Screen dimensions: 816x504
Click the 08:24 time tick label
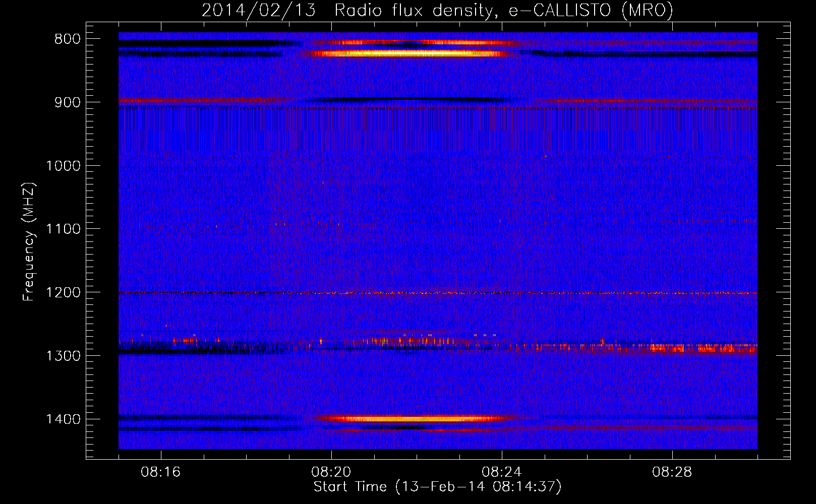click(502, 472)
